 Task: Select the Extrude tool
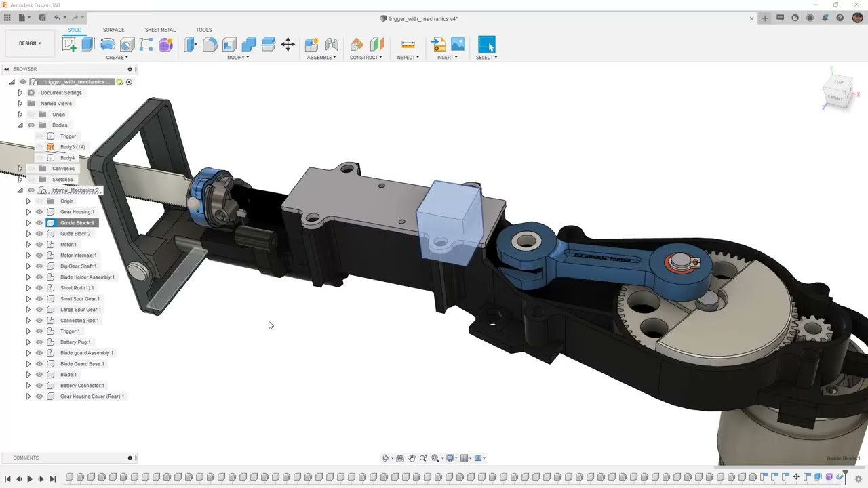coord(88,45)
